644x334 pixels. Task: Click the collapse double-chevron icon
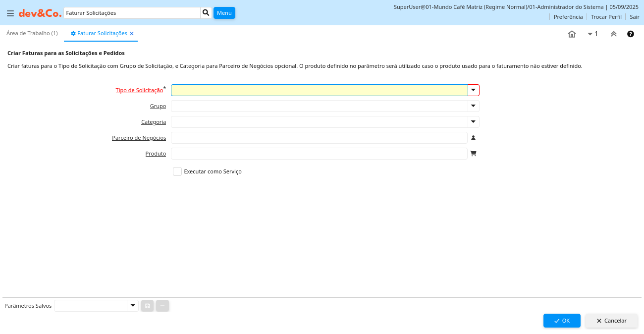coord(614,34)
